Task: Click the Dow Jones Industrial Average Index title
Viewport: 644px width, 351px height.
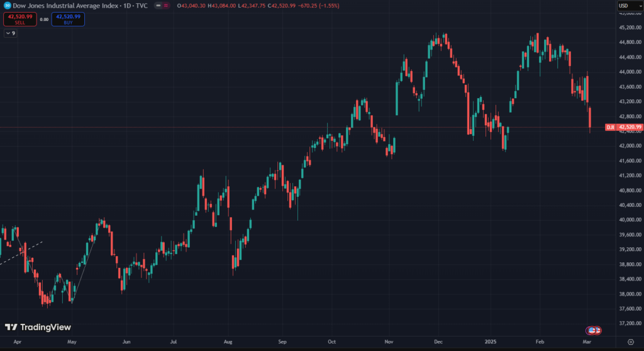Action: [x=65, y=6]
